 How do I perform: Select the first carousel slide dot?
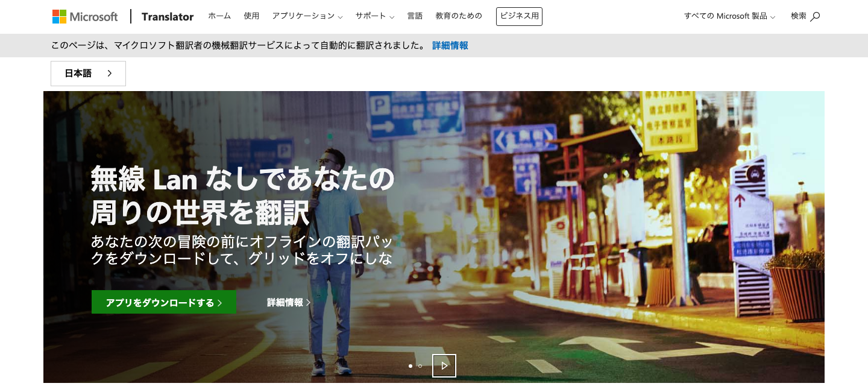[x=410, y=366]
